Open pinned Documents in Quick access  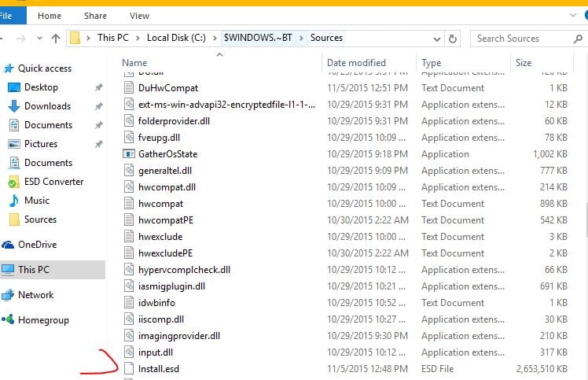pos(48,124)
